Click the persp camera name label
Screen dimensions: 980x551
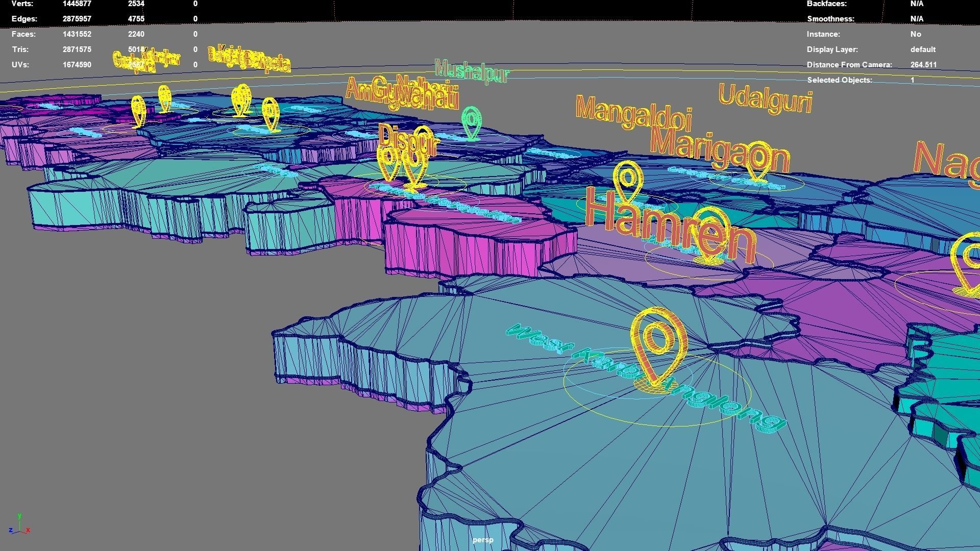[x=482, y=540]
